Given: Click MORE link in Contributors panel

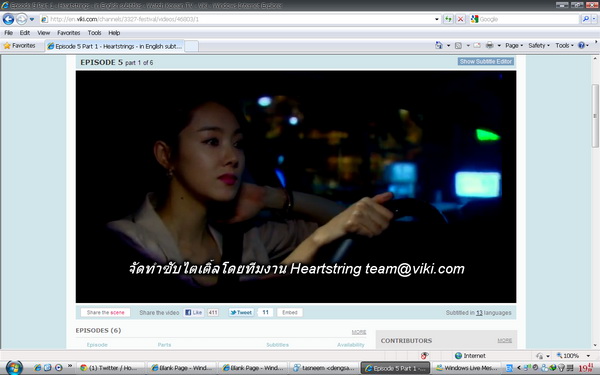Looking at the screenshot, I should click(x=505, y=341).
